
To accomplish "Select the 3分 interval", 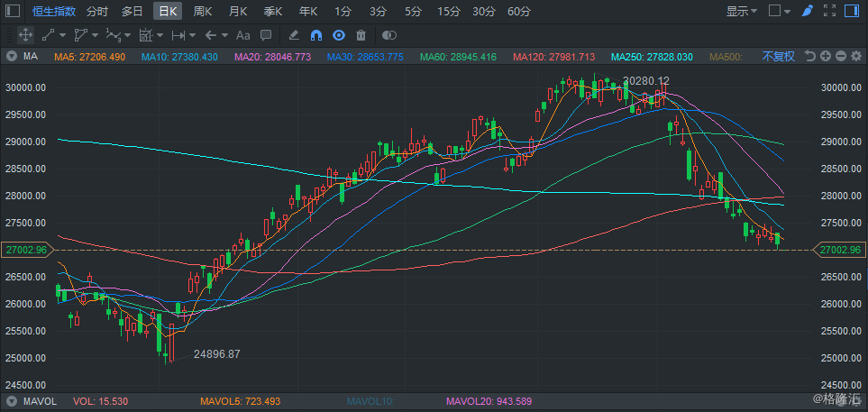I will [378, 11].
